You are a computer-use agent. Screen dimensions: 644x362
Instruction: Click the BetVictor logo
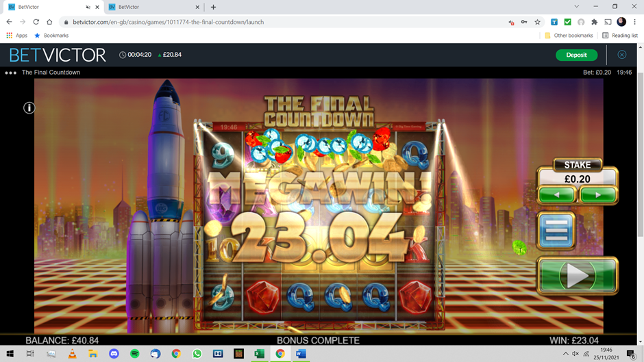click(x=58, y=55)
